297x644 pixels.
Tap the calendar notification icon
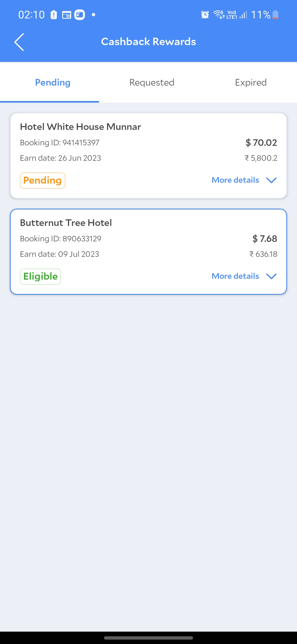click(x=67, y=15)
